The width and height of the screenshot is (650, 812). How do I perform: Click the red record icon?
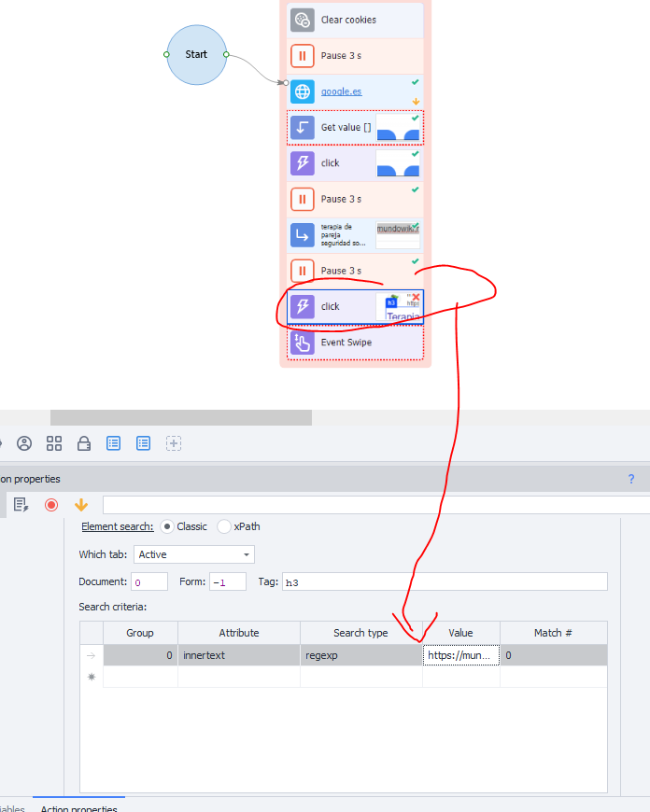(x=51, y=504)
